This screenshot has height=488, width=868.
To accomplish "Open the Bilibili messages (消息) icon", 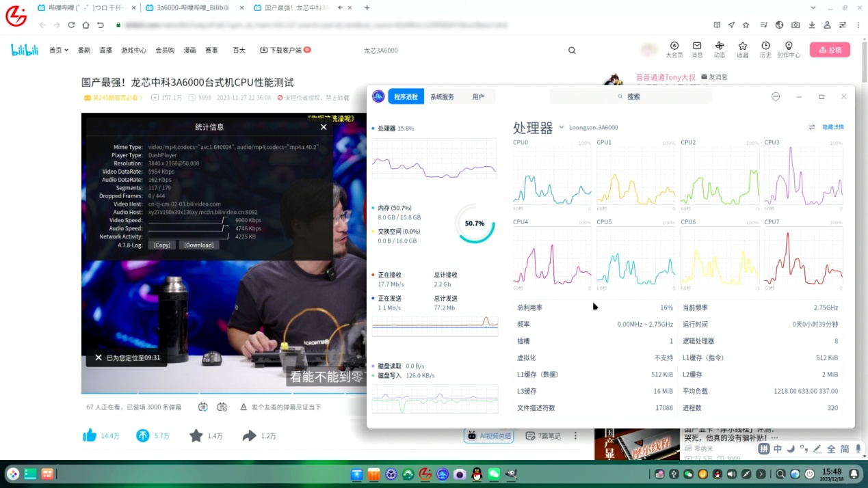I will (697, 46).
